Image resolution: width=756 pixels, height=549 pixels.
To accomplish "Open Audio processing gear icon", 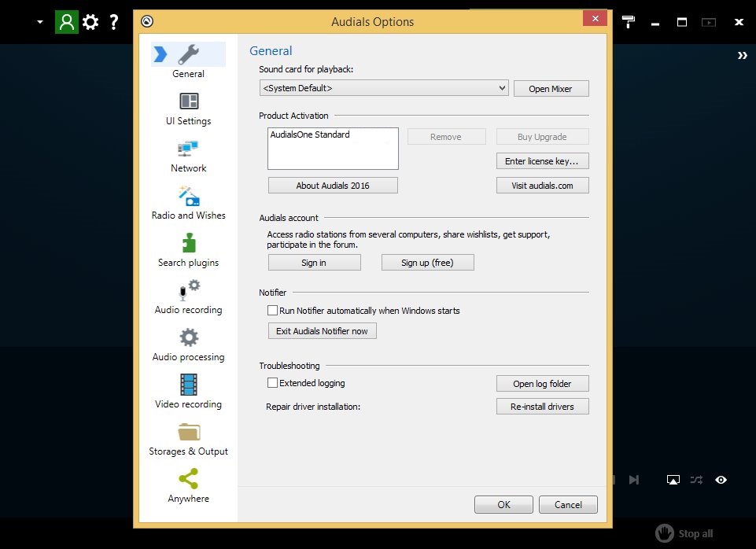I will 189,337.
